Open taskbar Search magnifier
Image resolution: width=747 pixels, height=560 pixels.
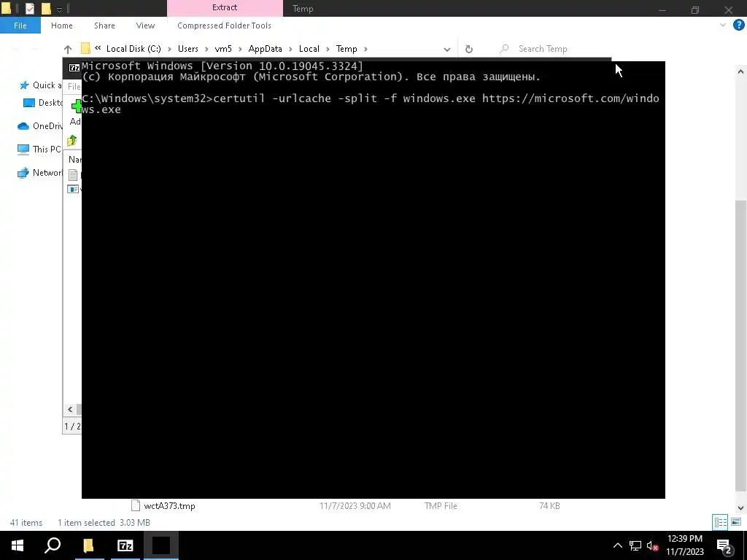pyautogui.click(x=53, y=545)
